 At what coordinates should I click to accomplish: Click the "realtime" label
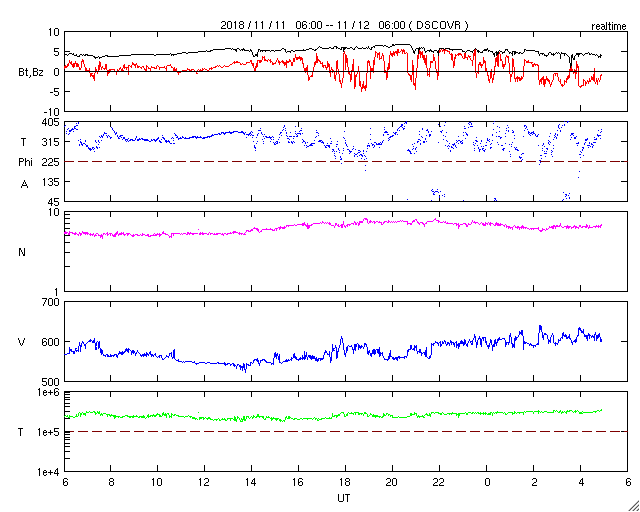coord(609,27)
